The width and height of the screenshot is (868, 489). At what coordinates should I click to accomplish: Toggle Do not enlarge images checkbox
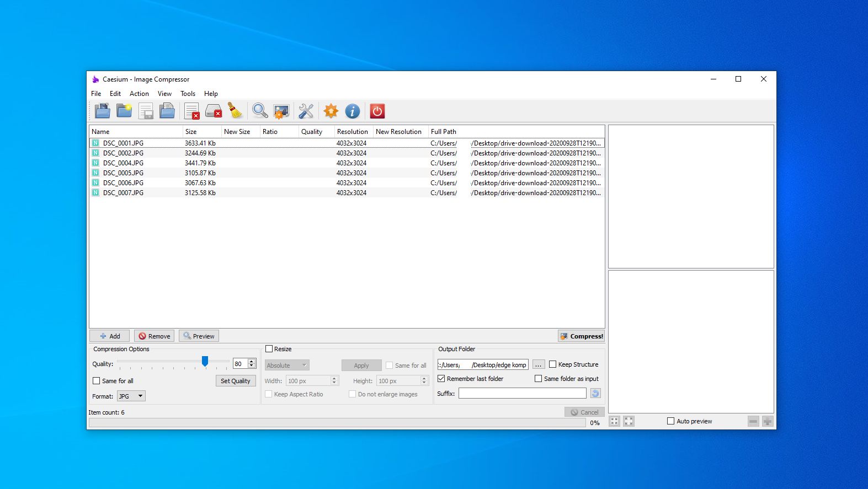(353, 394)
